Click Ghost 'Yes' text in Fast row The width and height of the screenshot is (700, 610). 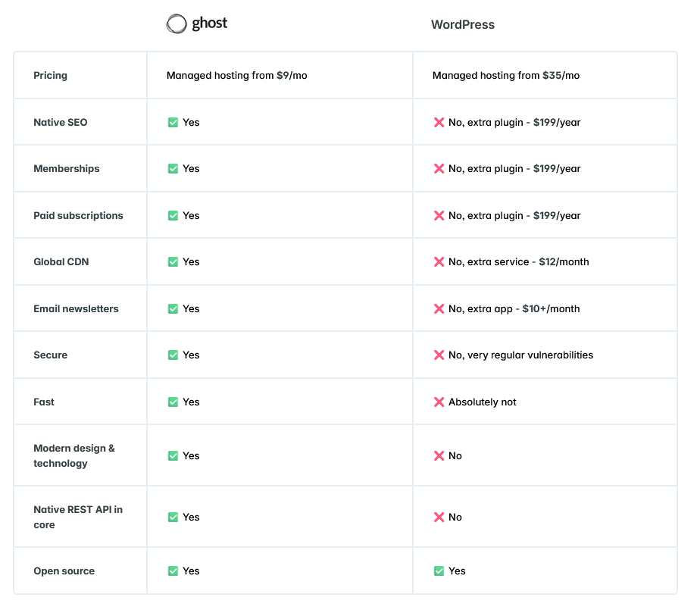click(x=191, y=402)
